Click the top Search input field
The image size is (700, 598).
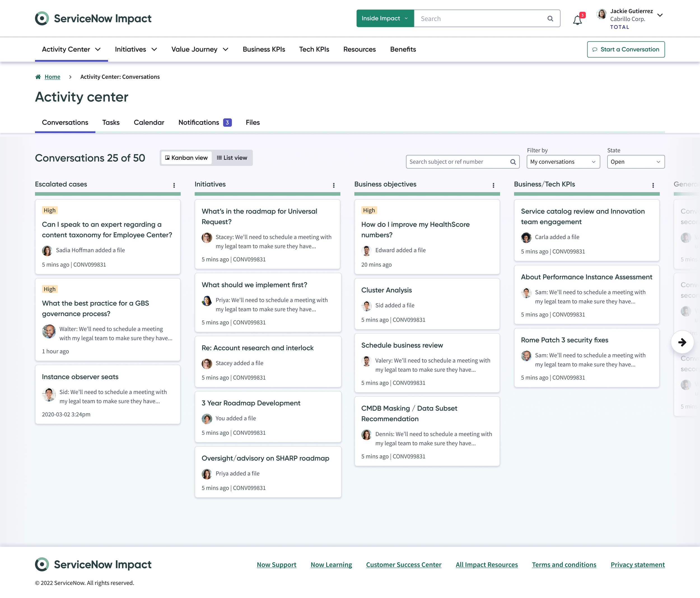(x=487, y=18)
